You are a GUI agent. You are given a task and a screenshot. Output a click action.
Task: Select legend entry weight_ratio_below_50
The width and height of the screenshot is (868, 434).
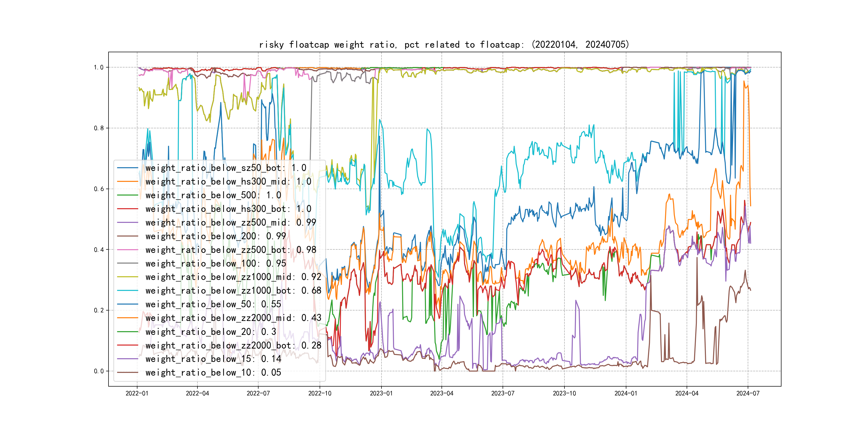213,304
